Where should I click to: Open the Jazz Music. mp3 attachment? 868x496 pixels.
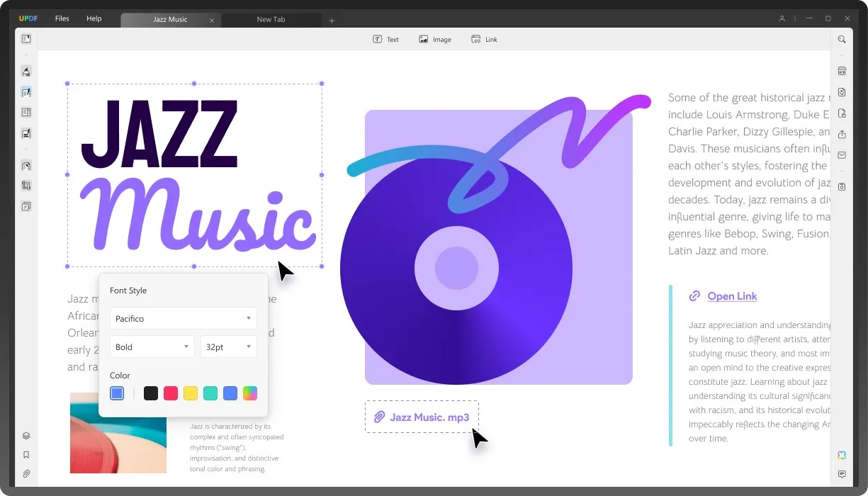(422, 417)
